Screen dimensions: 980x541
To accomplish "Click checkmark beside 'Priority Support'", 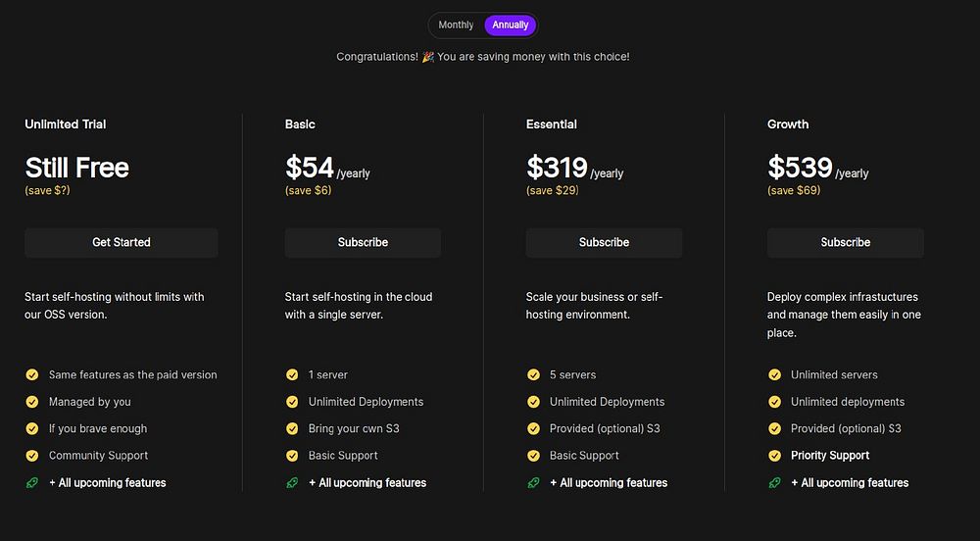I will [774, 455].
